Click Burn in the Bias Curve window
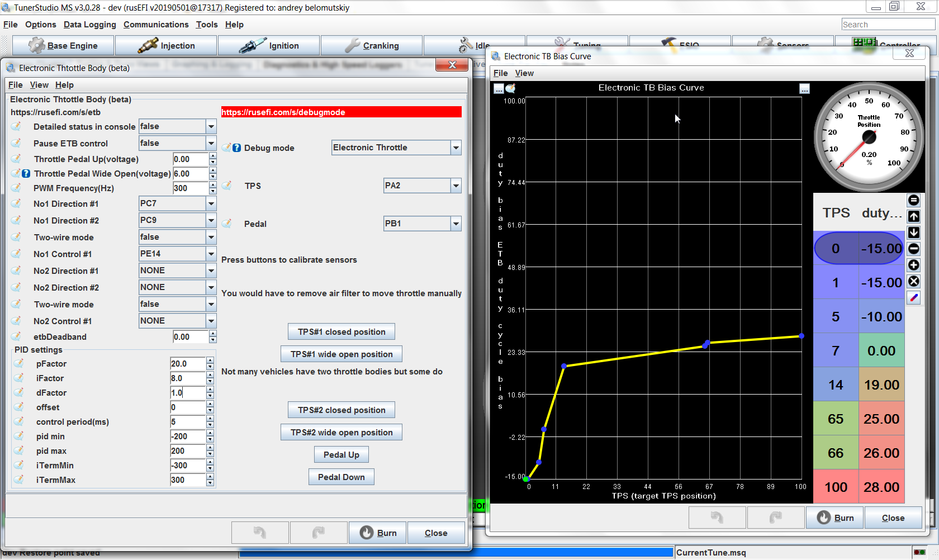 point(835,518)
